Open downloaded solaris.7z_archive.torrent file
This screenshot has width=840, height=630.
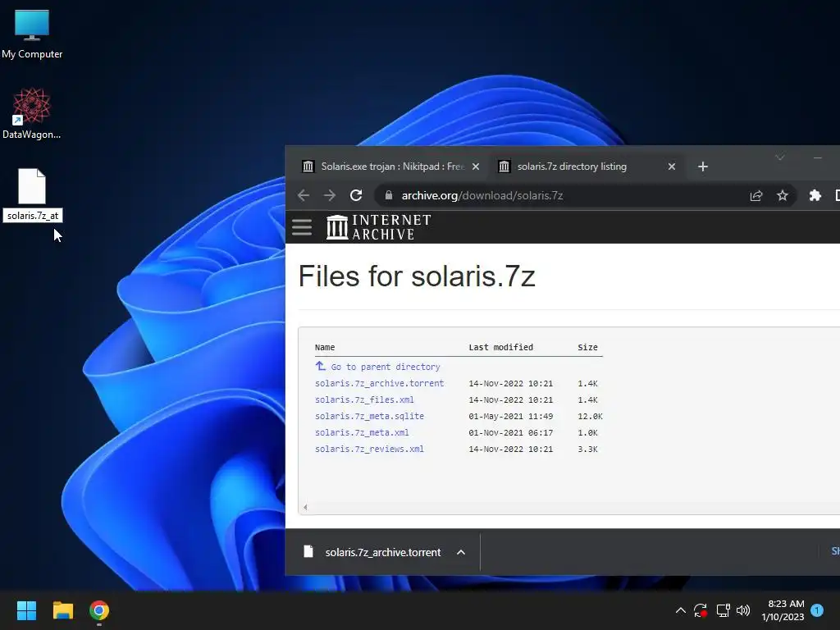372,552
